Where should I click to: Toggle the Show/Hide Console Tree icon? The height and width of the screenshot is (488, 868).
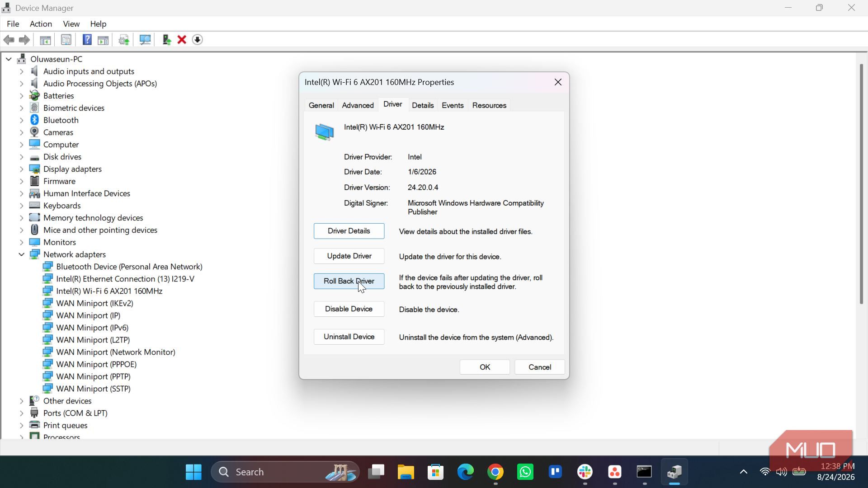point(45,40)
